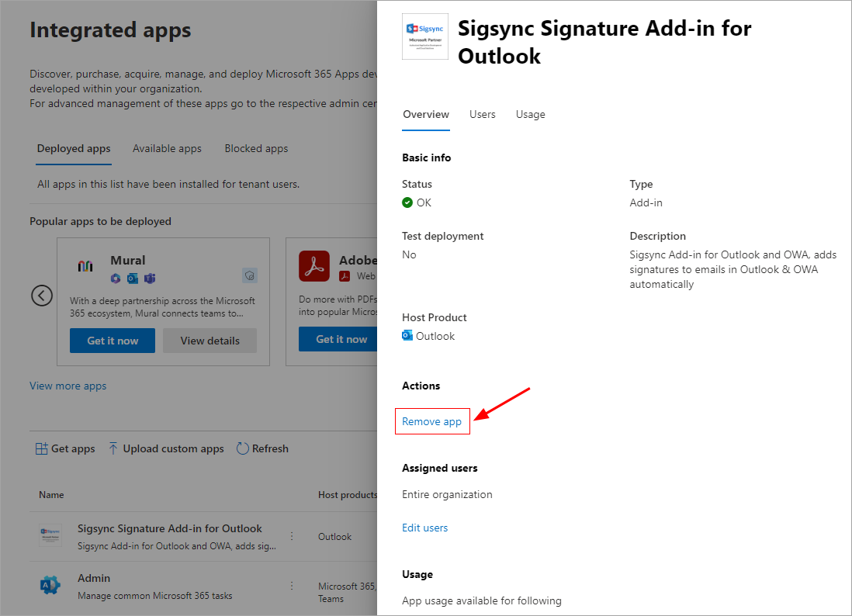852x616 pixels.
Task: Click Upload custom apps
Action: coord(166,448)
